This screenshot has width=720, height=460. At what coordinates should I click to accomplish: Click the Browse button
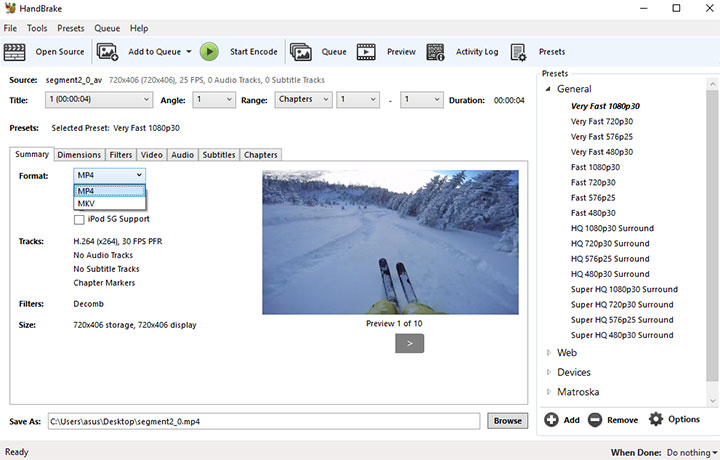507,421
